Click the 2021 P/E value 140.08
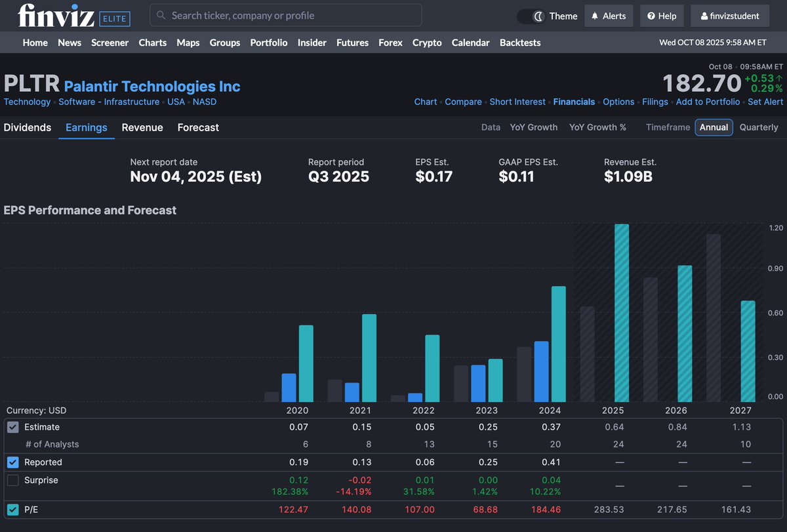This screenshot has width=787, height=532. point(357,510)
